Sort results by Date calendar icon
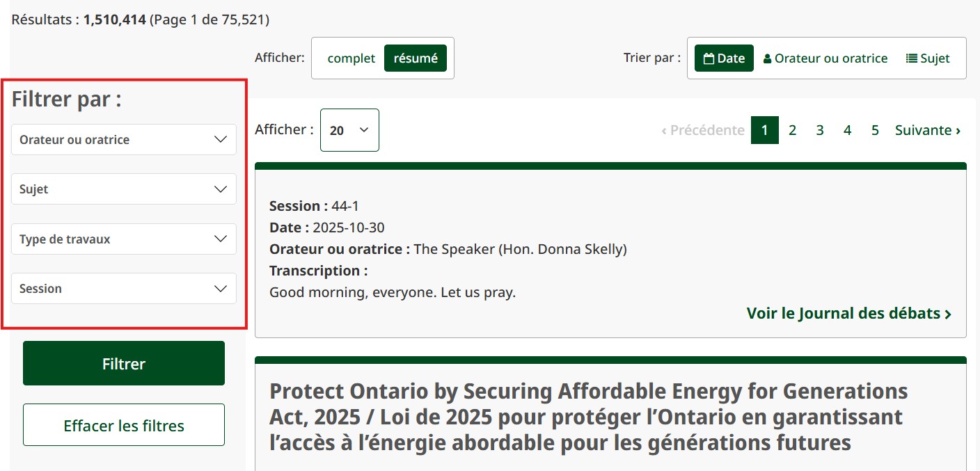 click(x=709, y=58)
